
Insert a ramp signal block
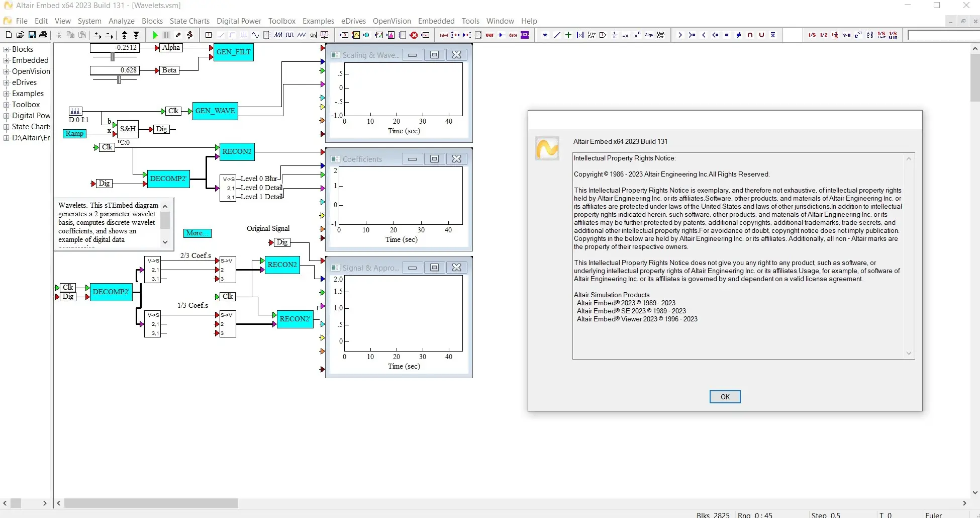[x=221, y=35]
